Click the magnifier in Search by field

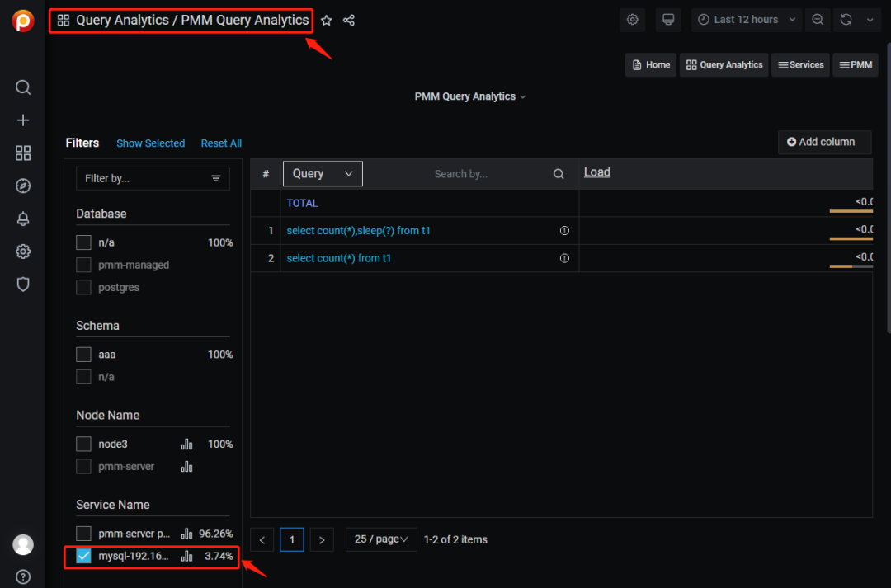[559, 174]
